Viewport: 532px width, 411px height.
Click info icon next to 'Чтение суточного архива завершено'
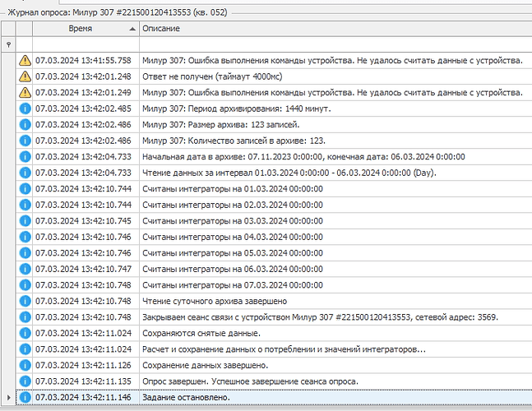[x=24, y=301]
